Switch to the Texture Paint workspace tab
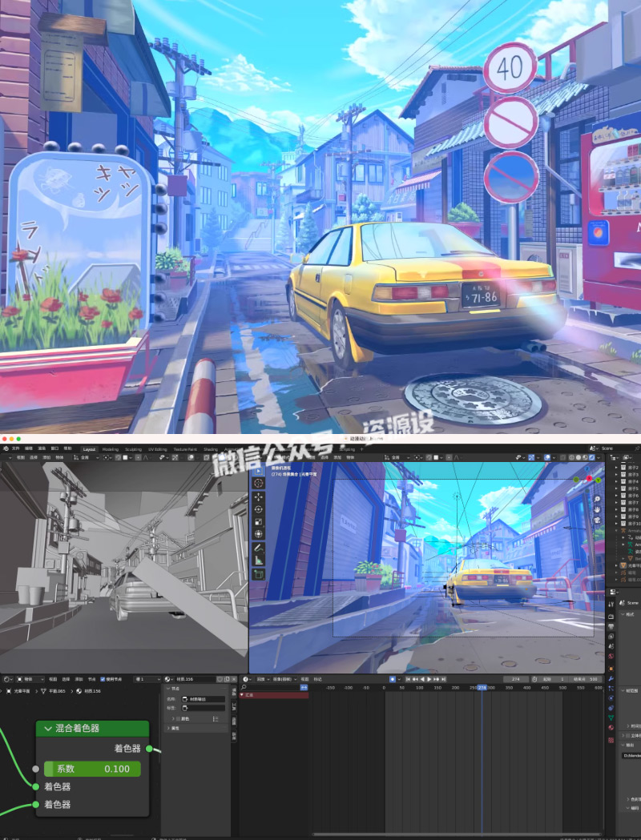Viewport: 641px width, 840px height. coord(185,449)
